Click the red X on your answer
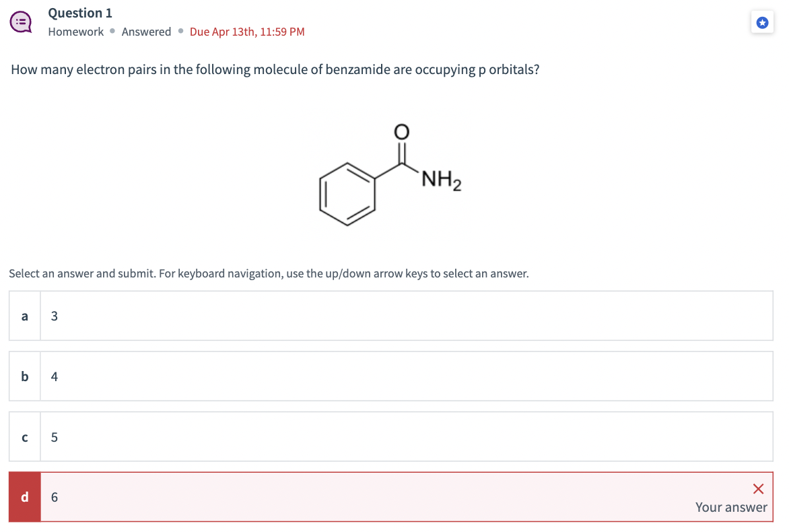Viewport: 789px width, 532px height. [x=758, y=489]
